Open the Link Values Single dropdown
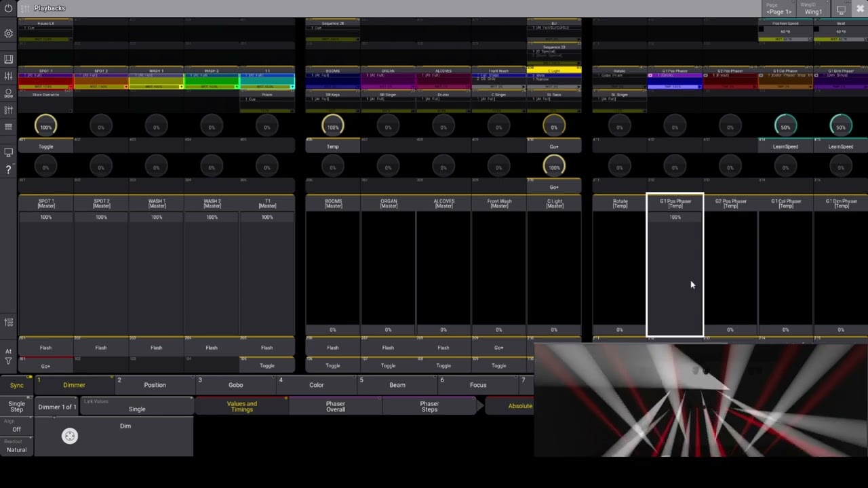This screenshot has height=488, width=868. 137,406
